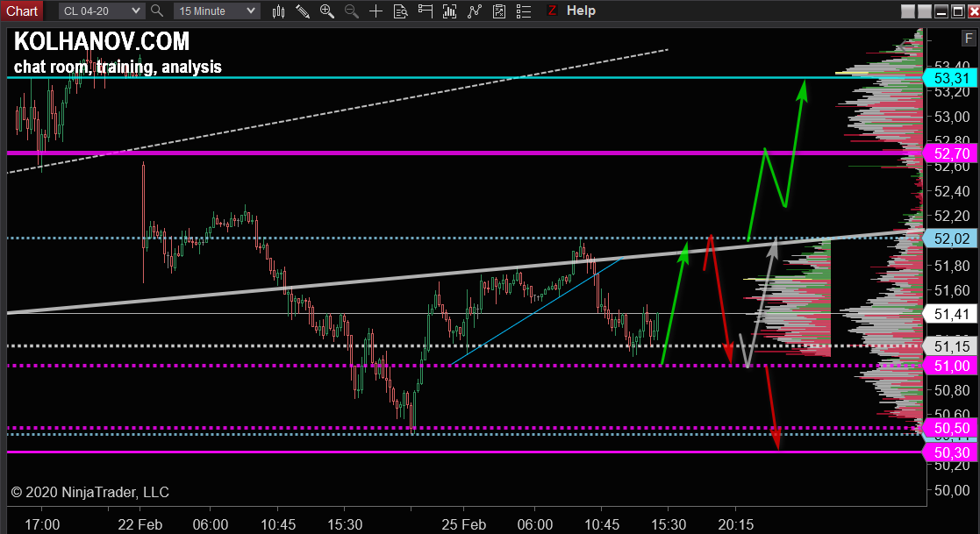Open the Strategies line-graph icon
980x534 pixels.
[x=475, y=11]
